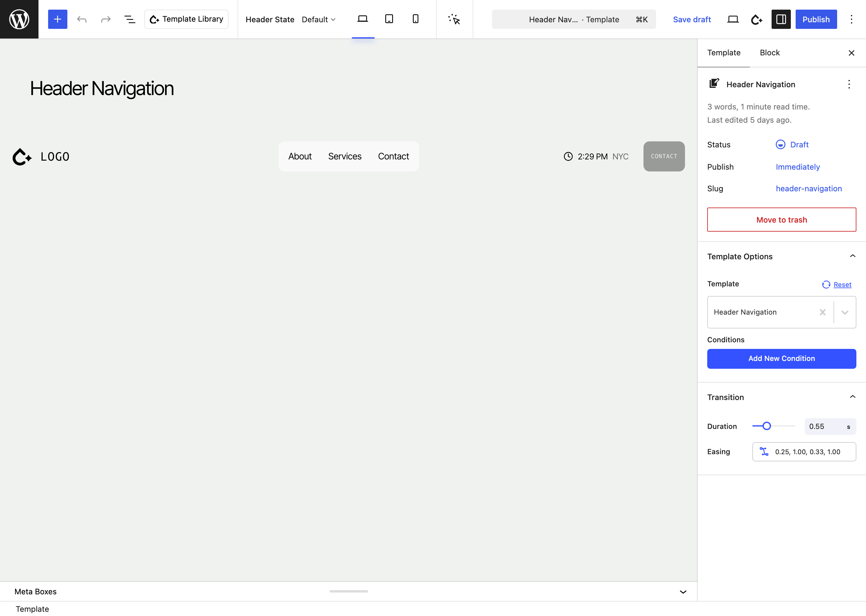The width and height of the screenshot is (866, 616).
Task: Select the NYC label
Action: point(620,157)
